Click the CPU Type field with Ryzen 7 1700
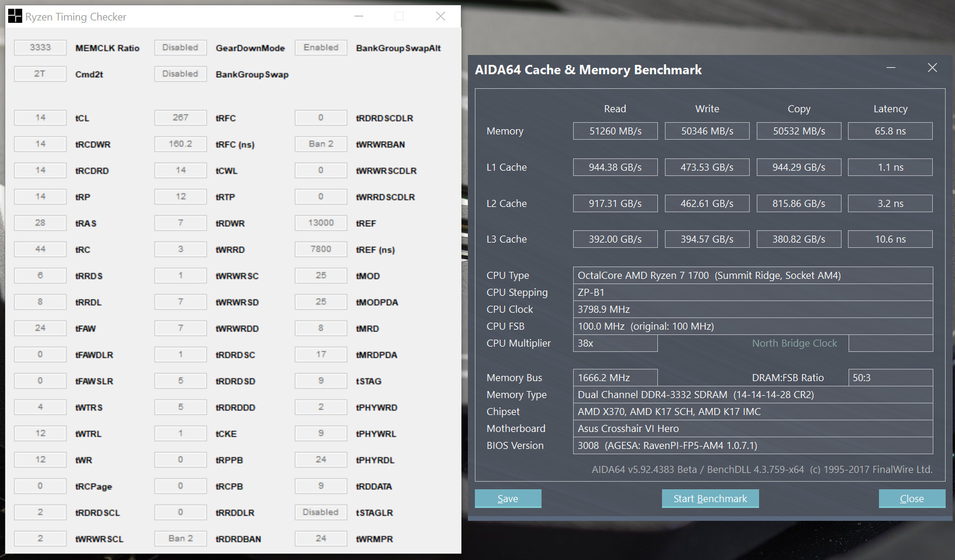The height and width of the screenshot is (560, 955). [x=753, y=275]
